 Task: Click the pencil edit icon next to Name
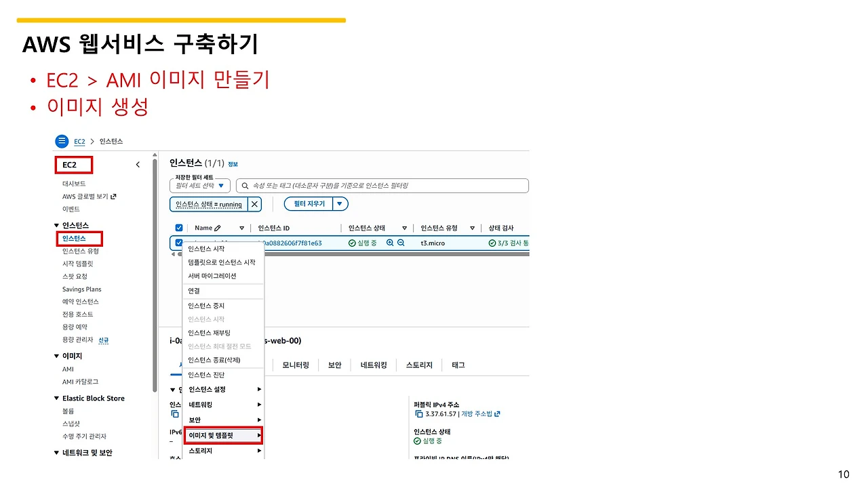[x=218, y=228]
